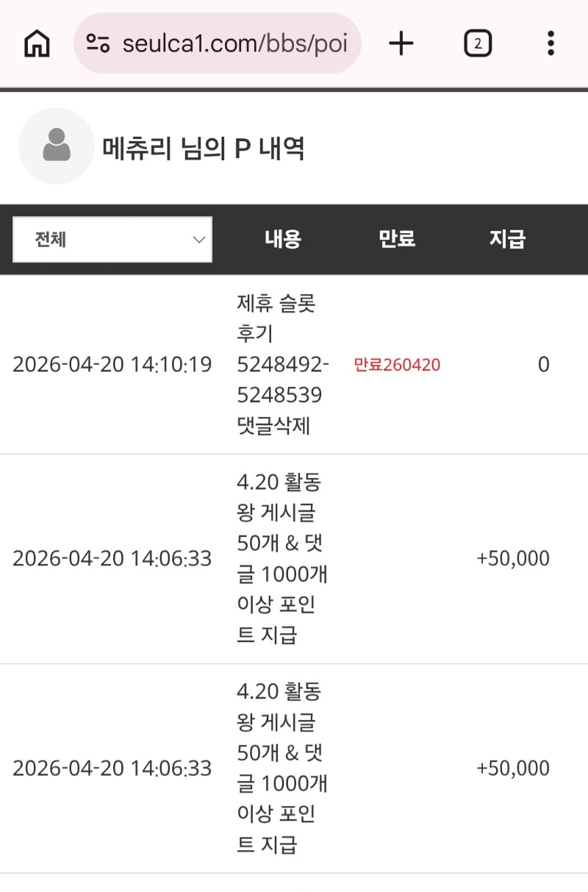
Task: Open site info icon in address bar
Action: coord(98,43)
